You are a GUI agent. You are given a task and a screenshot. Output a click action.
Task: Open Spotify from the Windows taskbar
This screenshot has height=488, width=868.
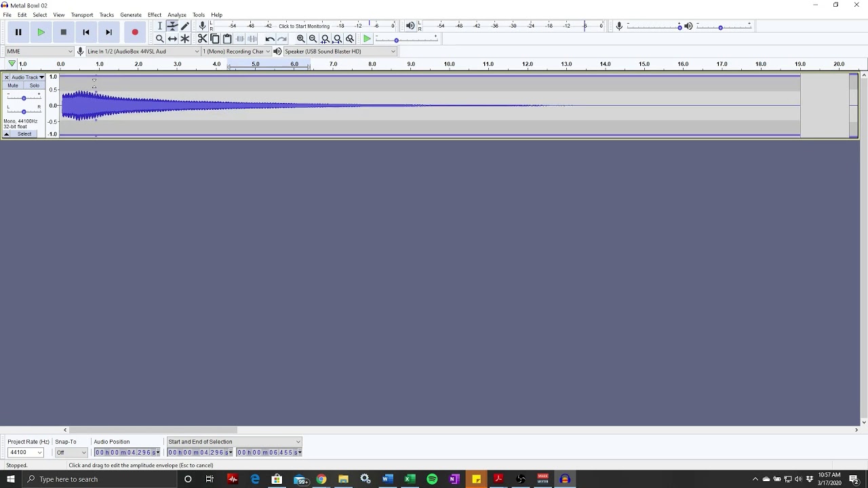(432, 479)
